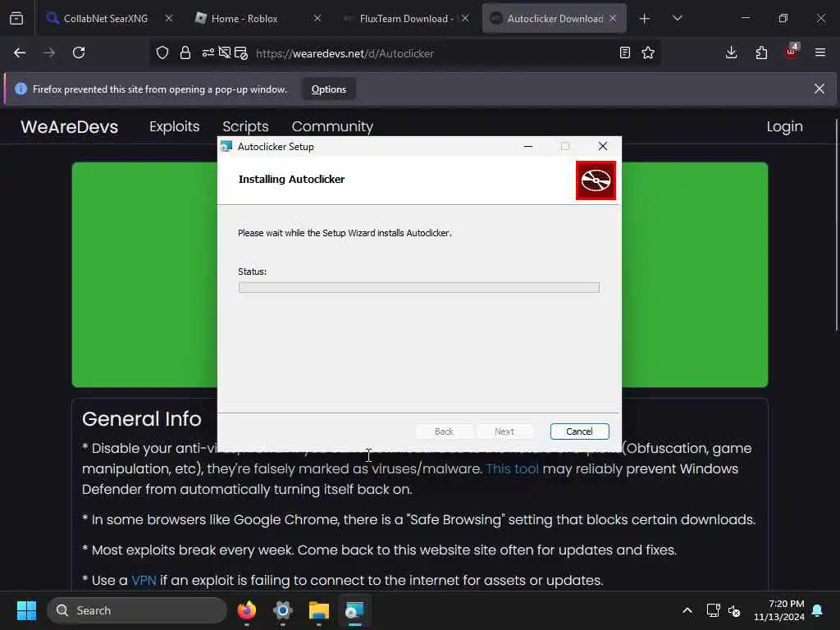
Task: Dismiss the pop-up blocked notification bar
Action: [x=819, y=89]
